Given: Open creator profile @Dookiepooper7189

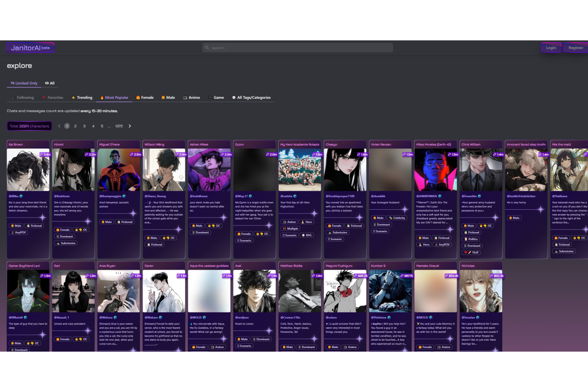Looking at the screenshot, I should (340, 196).
